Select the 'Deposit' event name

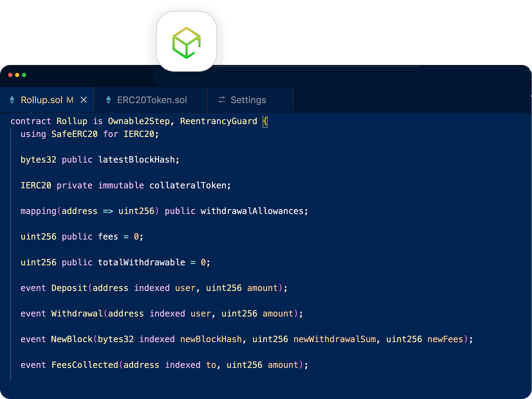(x=69, y=288)
